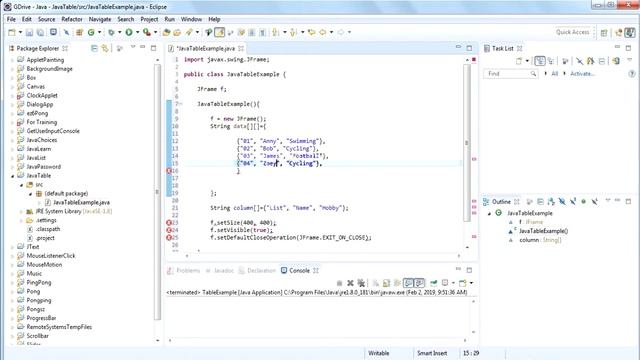The width and height of the screenshot is (640, 360).
Task: Select the Java perspective button
Action: pyautogui.click(x=630, y=33)
